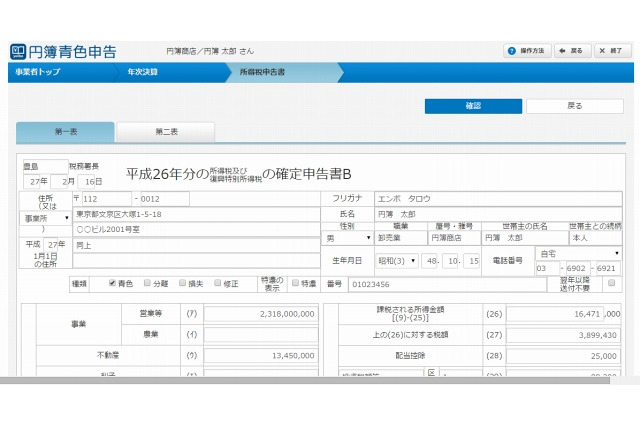
Task: Expand the 性別 dropdown showing 男
Action: pos(347,239)
